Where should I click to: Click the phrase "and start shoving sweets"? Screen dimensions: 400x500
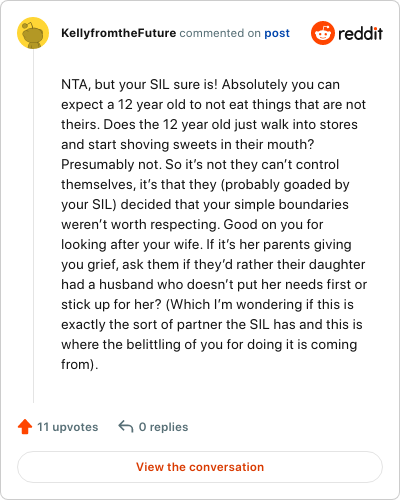coord(138,145)
